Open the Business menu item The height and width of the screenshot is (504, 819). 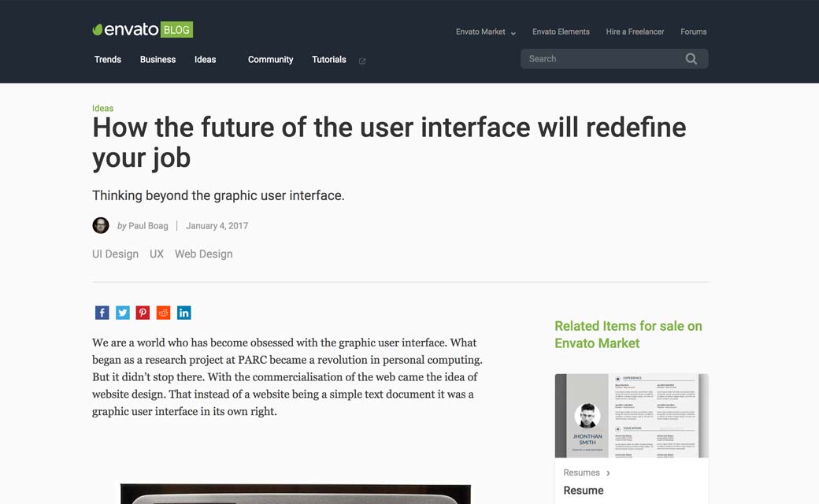coord(157,60)
